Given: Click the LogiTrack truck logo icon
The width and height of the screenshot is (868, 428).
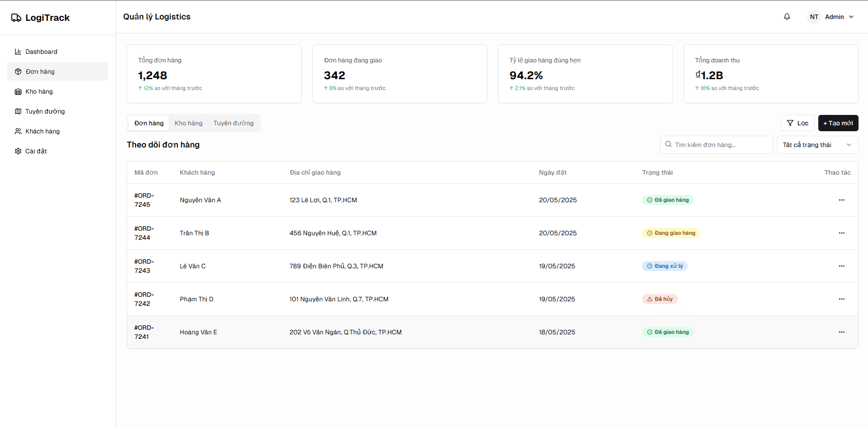Looking at the screenshot, I should 16,18.
